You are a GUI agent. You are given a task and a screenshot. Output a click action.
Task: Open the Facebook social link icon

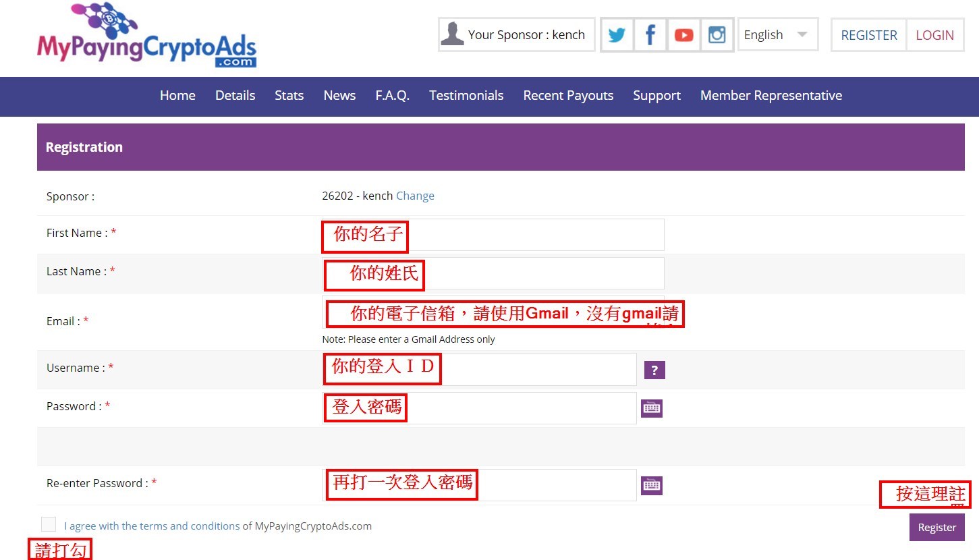(650, 35)
